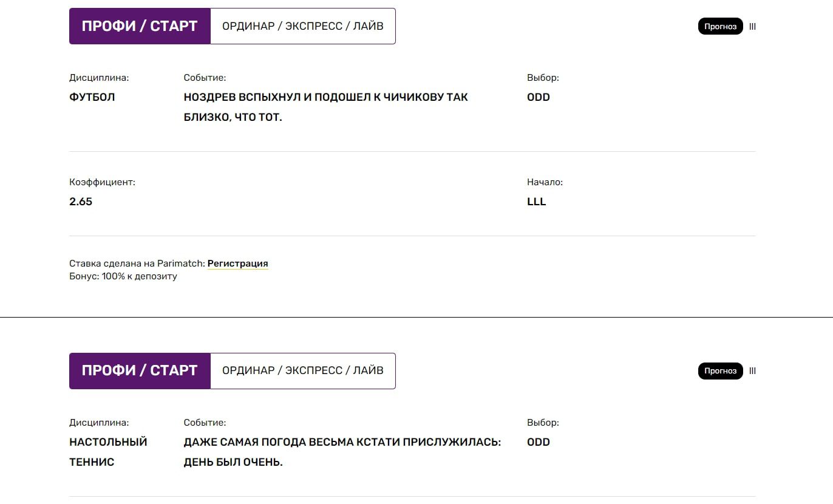Click the ODD selection in the table tennis card
The width and height of the screenshot is (833, 504).
point(539,442)
